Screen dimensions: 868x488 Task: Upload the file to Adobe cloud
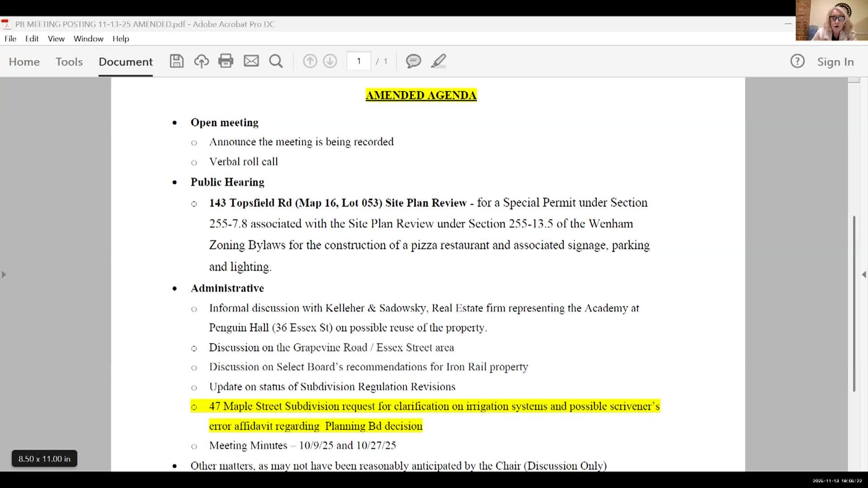coord(201,61)
